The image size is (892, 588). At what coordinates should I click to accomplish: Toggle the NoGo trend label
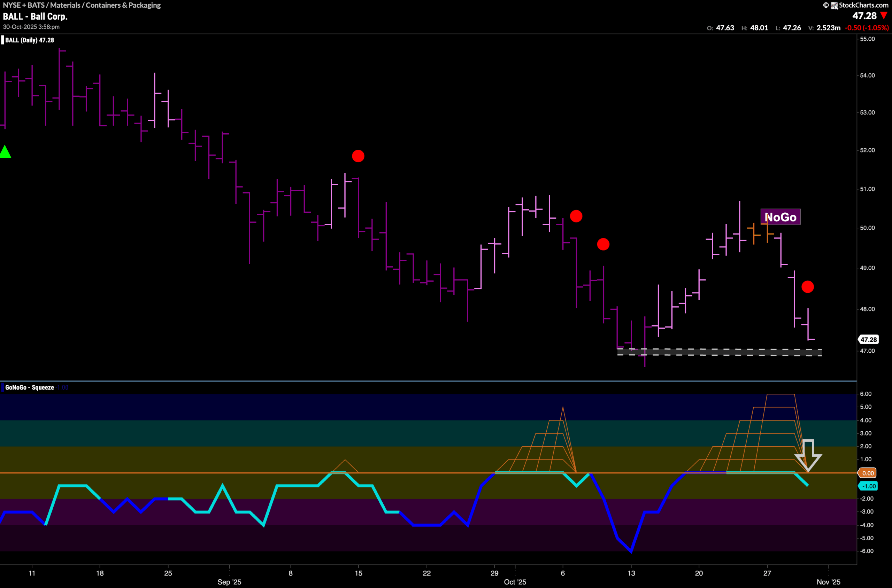[x=781, y=217]
